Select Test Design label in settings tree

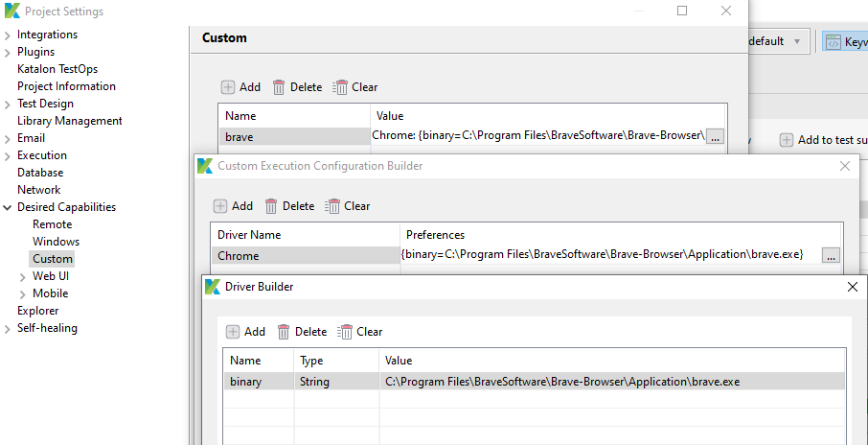tap(45, 104)
